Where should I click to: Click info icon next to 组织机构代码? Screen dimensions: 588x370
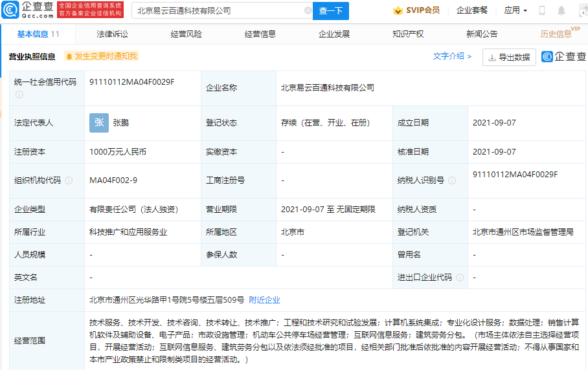pos(69,180)
